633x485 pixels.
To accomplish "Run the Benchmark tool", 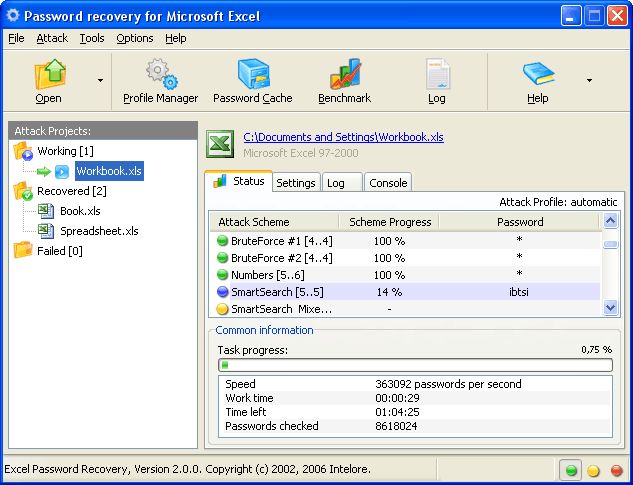I will [344, 75].
